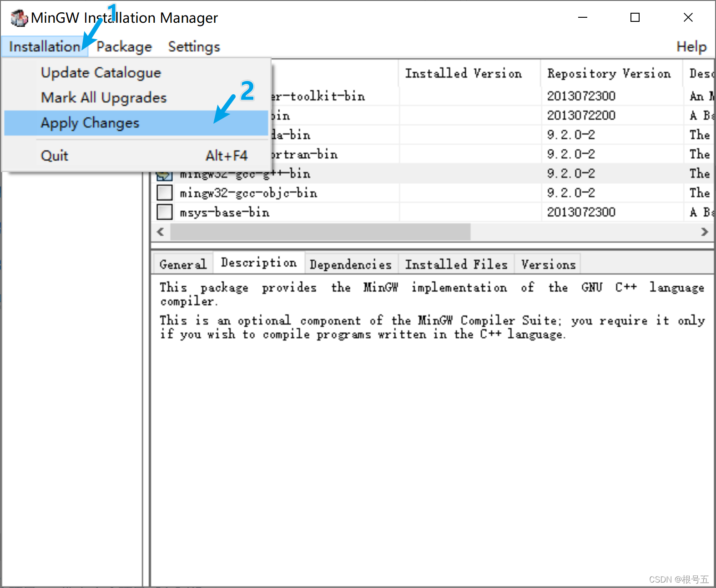Image resolution: width=716 pixels, height=588 pixels.
Task: Switch to the General tab
Action: tap(183, 264)
